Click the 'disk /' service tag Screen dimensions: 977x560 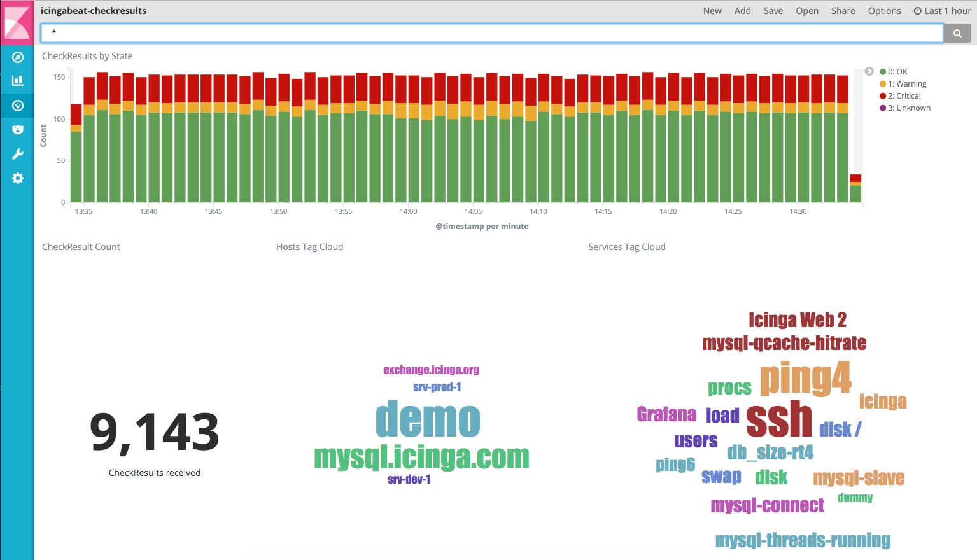pyautogui.click(x=840, y=430)
